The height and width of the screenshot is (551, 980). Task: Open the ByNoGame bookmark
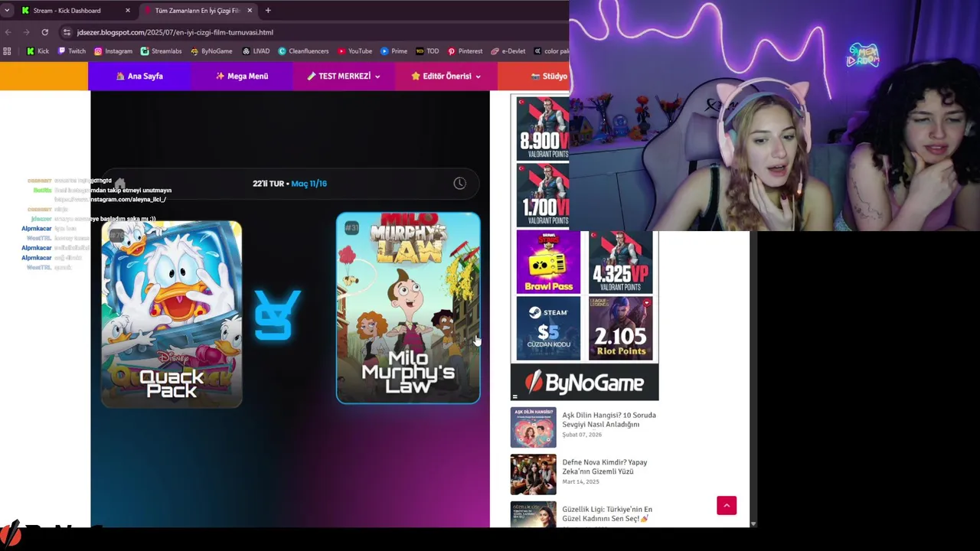coord(211,51)
